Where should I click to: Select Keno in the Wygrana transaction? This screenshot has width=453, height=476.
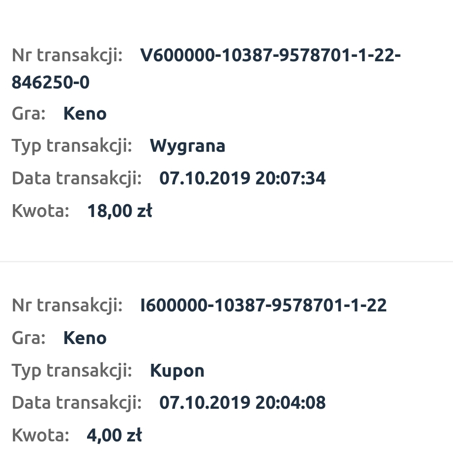[x=85, y=114]
